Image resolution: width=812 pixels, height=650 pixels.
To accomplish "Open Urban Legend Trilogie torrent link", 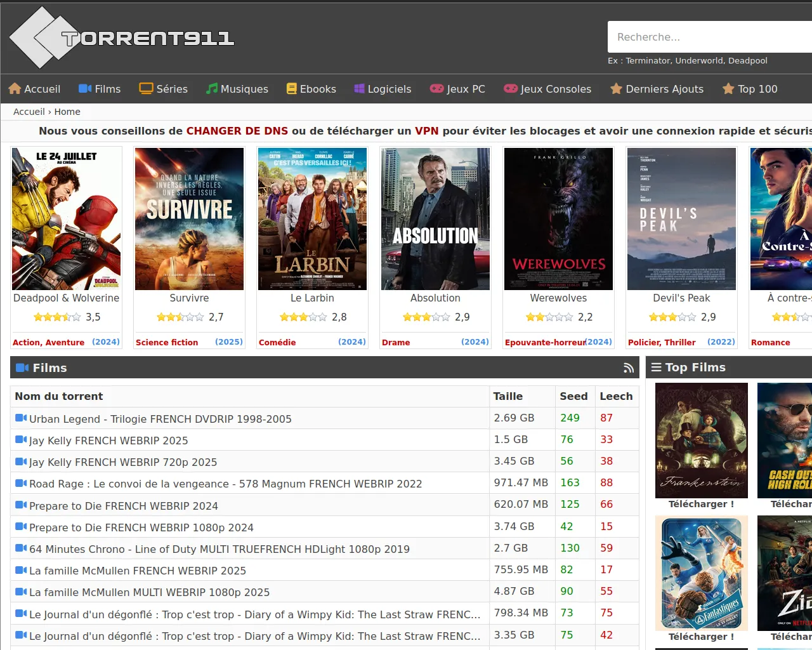I will click(160, 419).
